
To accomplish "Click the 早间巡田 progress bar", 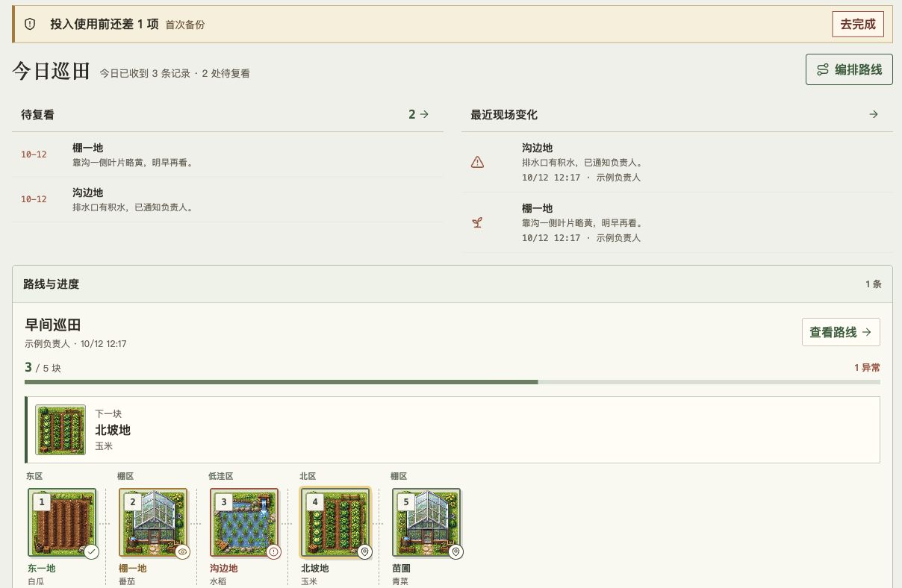I will (452, 382).
